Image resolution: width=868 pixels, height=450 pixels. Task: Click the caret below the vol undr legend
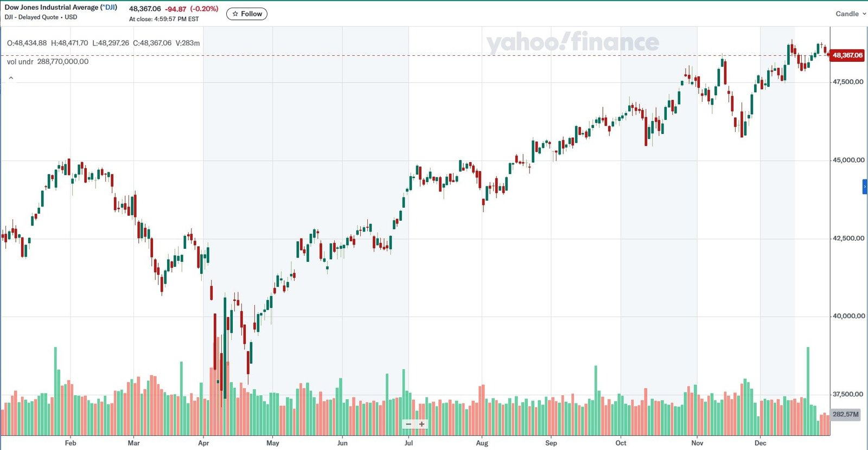click(11, 78)
